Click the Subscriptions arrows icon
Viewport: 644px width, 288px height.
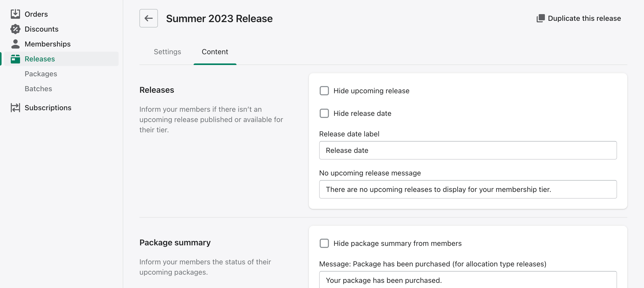[x=15, y=108]
